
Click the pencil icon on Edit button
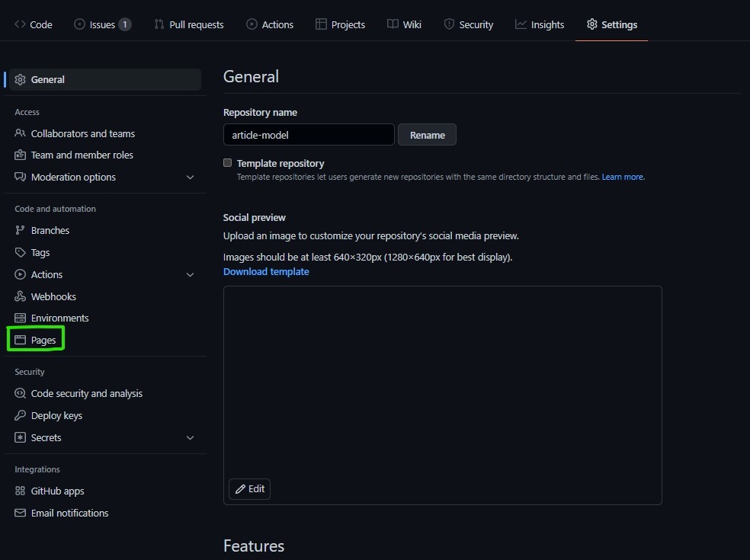pyautogui.click(x=240, y=489)
